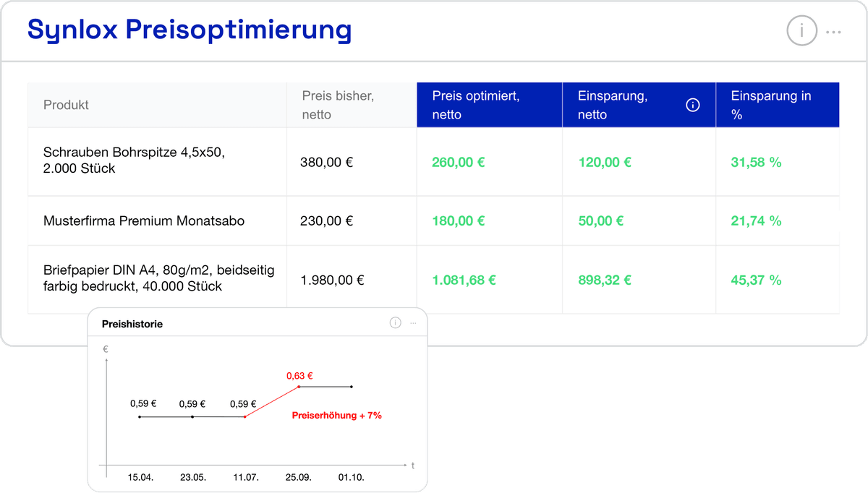Click the optimized price 260,00 €

(458, 163)
